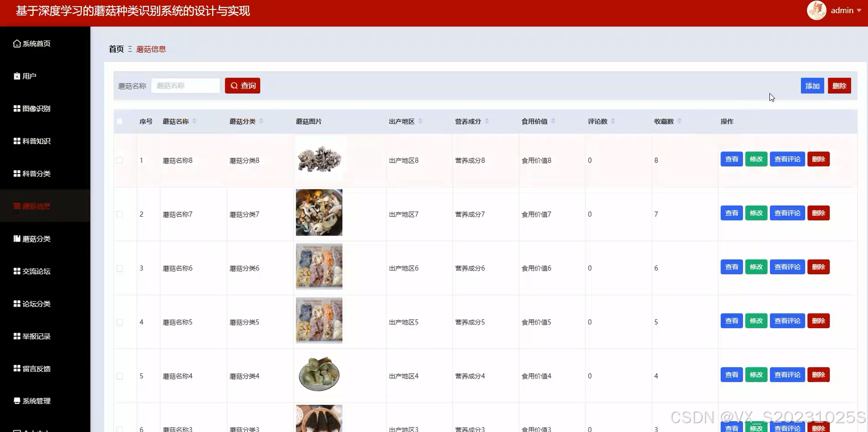Click 查看评论 for row 蘑菇名称5
This screenshot has width=868, height=432.
coord(788,320)
